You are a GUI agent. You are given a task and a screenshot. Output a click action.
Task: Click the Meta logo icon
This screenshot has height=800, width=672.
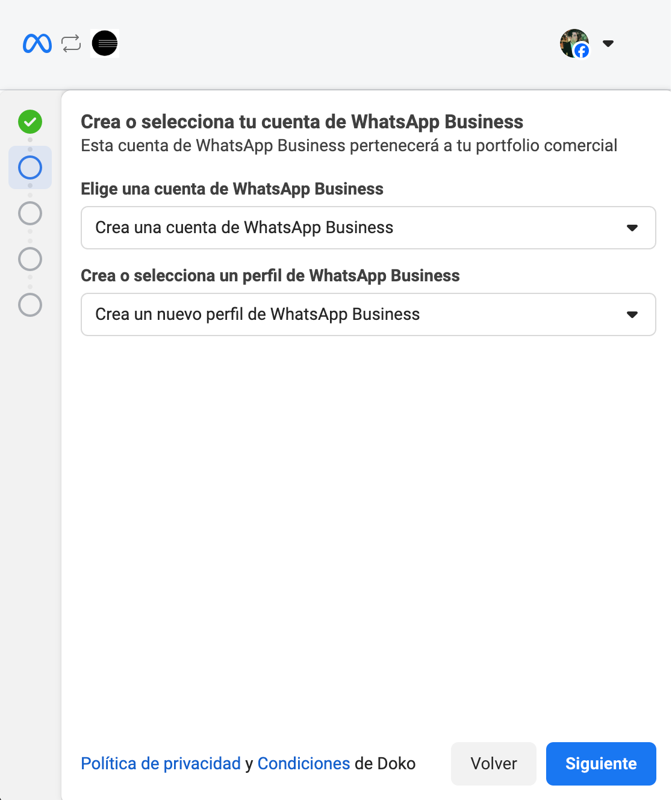(37, 43)
